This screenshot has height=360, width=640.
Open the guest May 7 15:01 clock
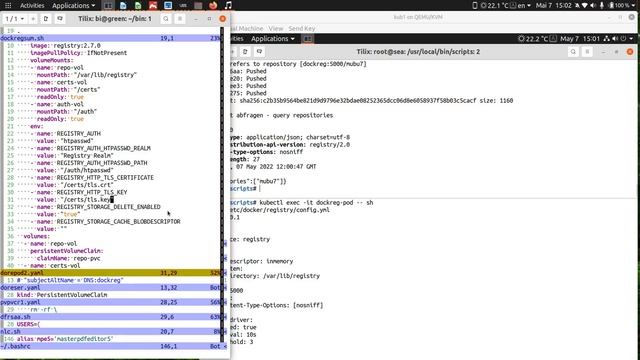click(x=580, y=39)
